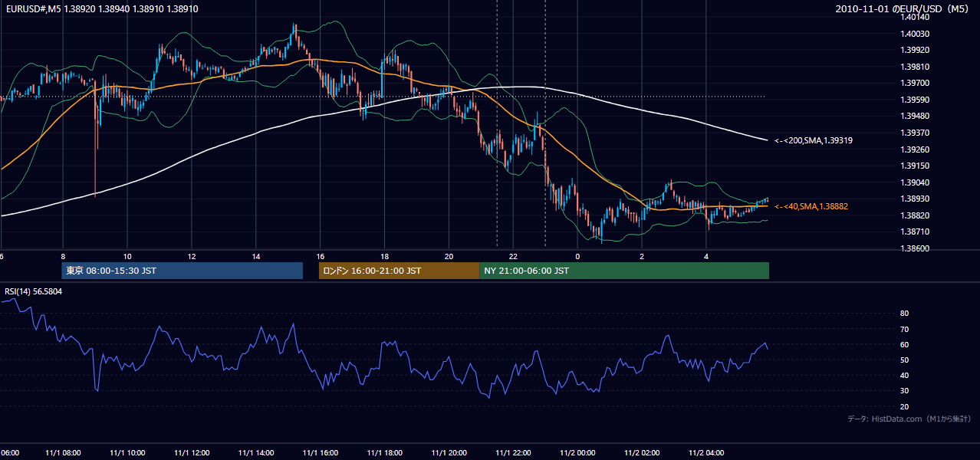
Task: Click the 11/2 04:00 bottom time label
Action: tap(707, 452)
